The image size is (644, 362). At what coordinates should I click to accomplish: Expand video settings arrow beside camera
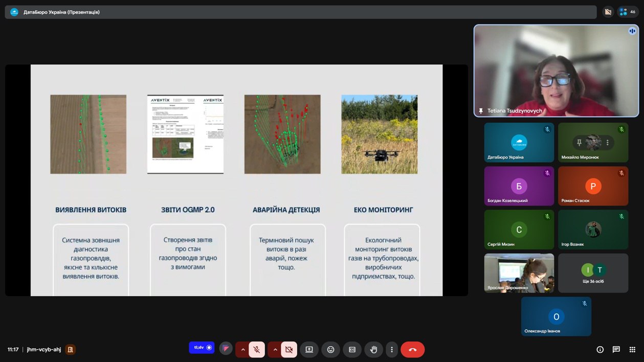tap(275, 350)
